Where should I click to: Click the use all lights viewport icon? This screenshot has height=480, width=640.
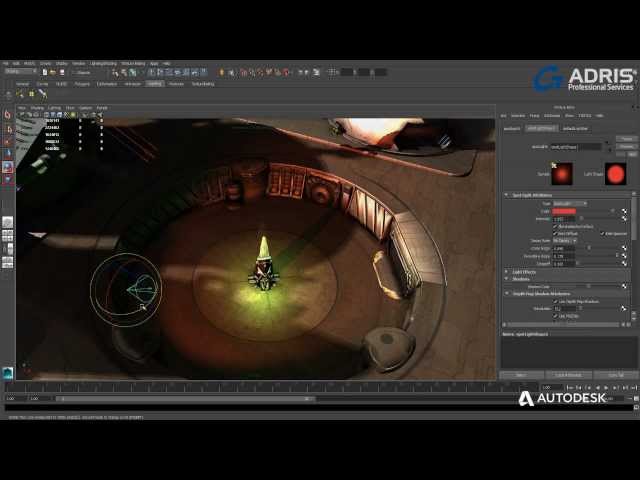pos(73,115)
